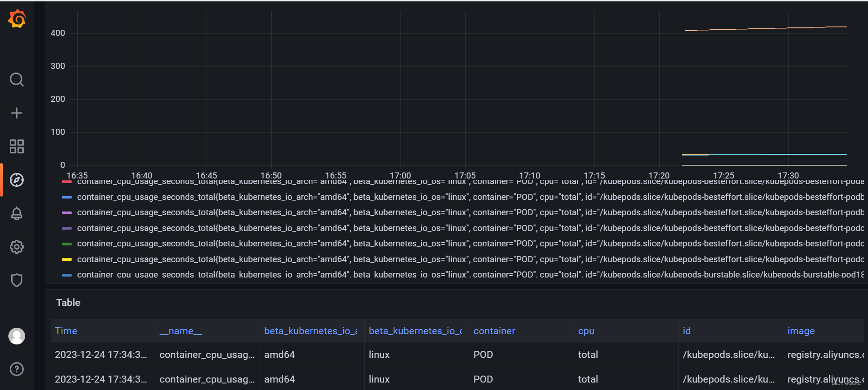Open the Configuration gear icon
The height and width of the screenshot is (390, 868).
click(17, 247)
